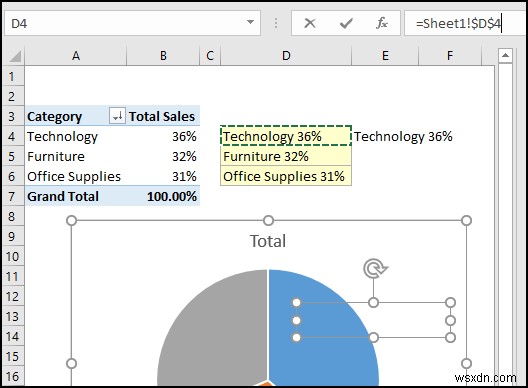528x388 pixels.
Task: Select row 10 header
Action: [x=12, y=257]
